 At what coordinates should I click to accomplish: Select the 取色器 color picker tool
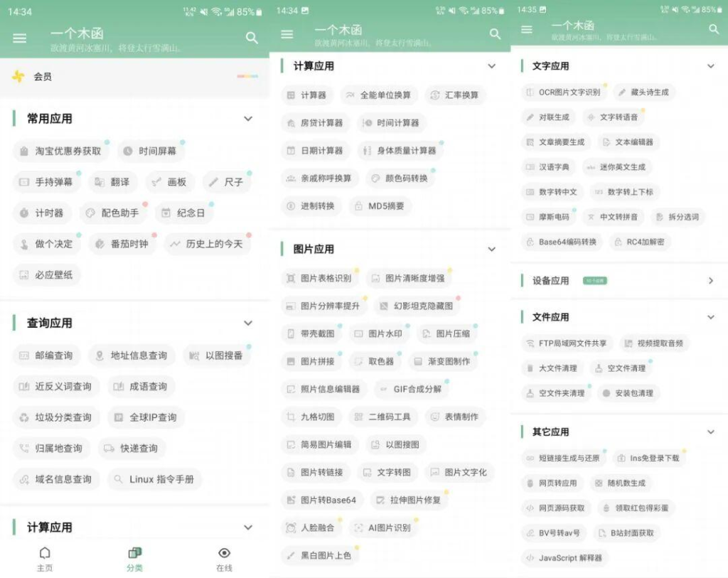click(x=374, y=361)
